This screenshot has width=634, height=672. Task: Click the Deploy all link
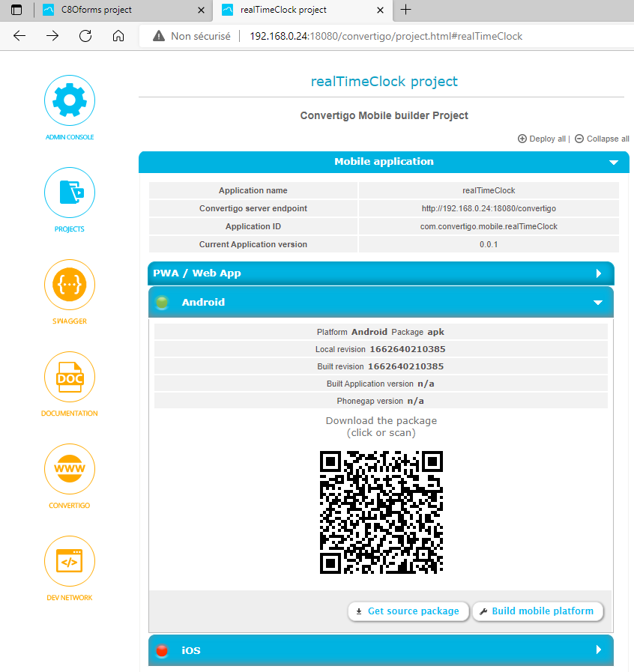(x=542, y=139)
